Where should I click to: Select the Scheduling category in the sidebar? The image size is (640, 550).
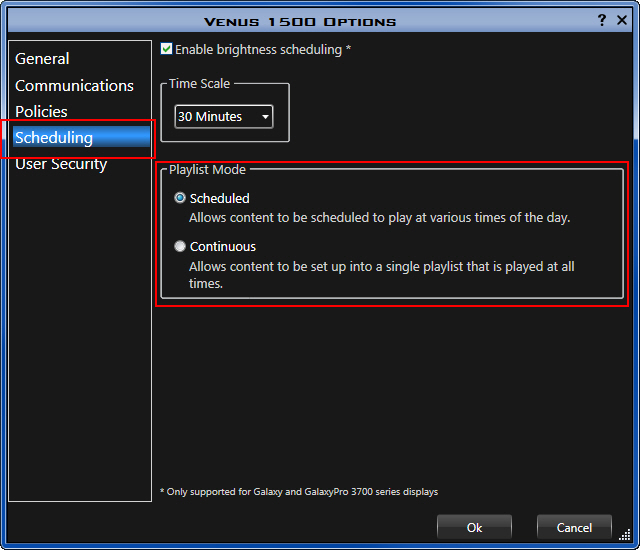pos(54,138)
